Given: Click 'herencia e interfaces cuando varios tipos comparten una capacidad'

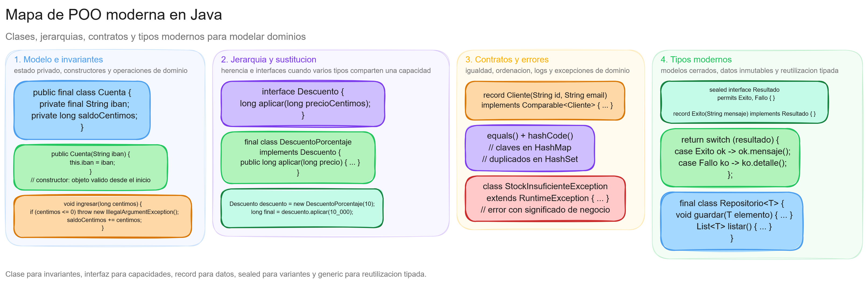Looking at the screenshot, I should click(x=326, y=71).
